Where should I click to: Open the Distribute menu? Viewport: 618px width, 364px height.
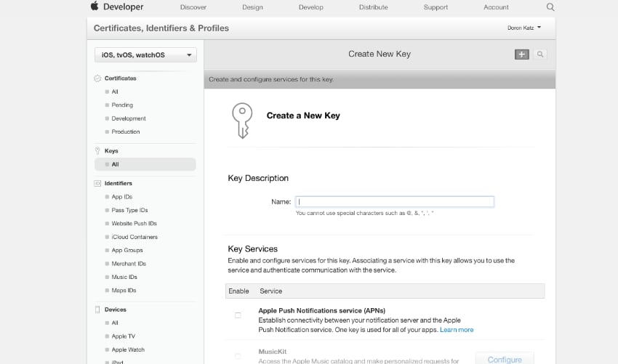click(x=373, y=7)
